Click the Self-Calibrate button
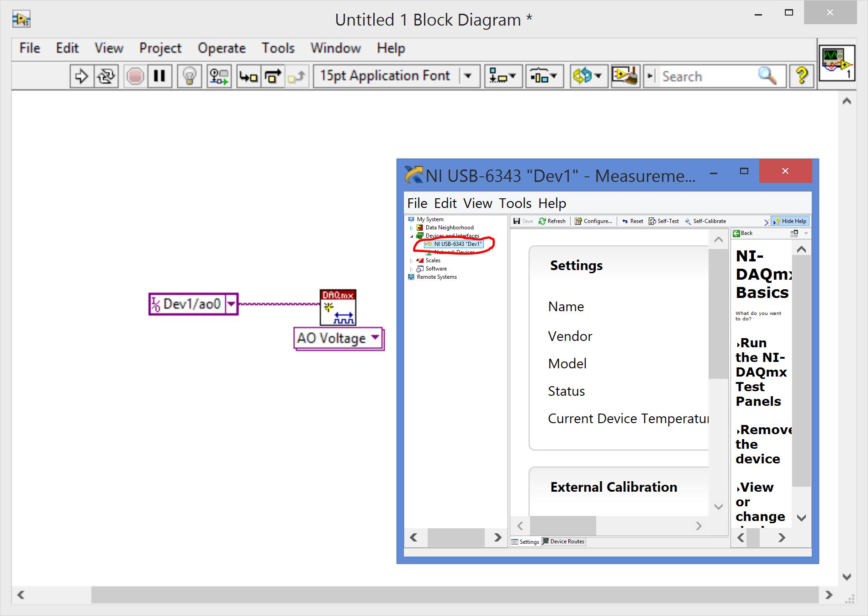 coord(705,221)
